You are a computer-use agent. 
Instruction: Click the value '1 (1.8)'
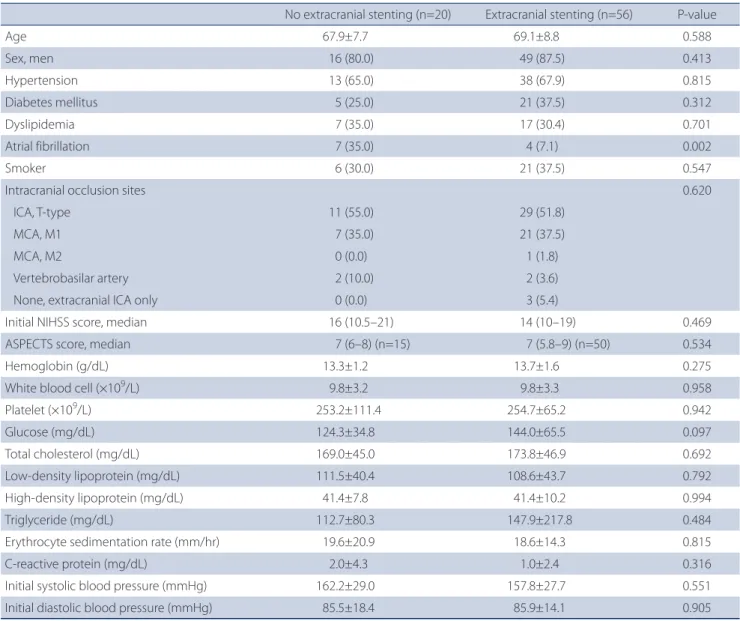(x=542, y=256)
